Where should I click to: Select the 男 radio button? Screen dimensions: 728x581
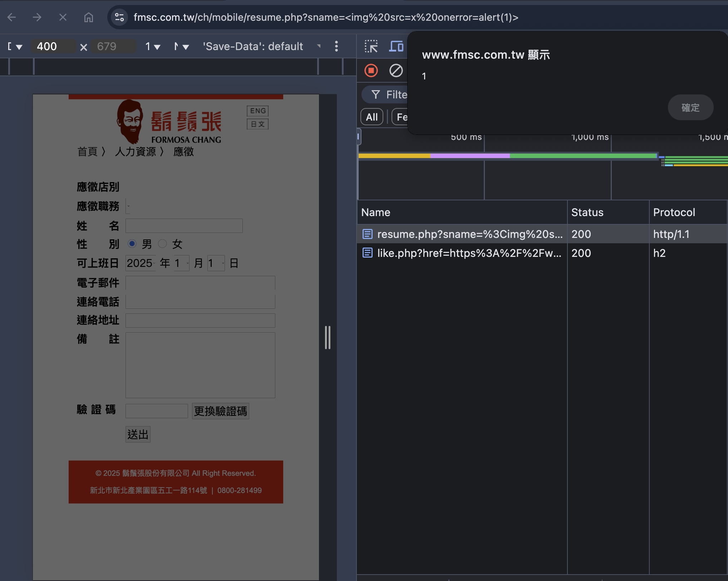click(x=132, y=244)
